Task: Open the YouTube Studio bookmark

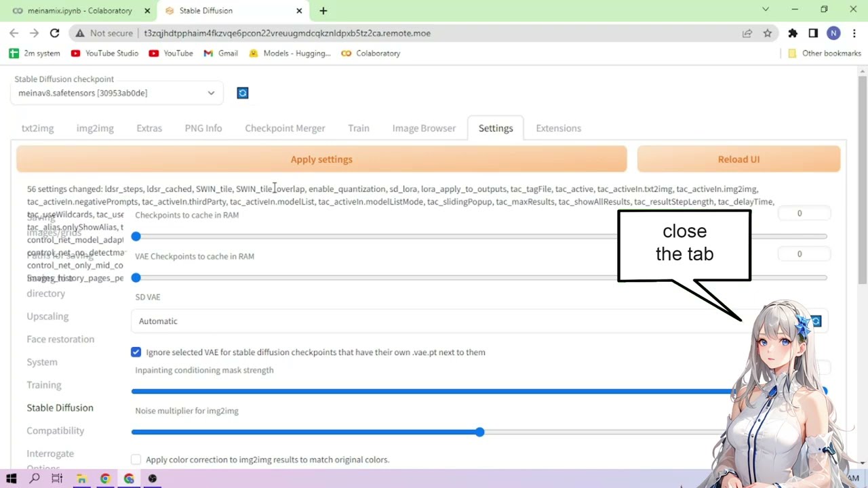Action: (104, 53)
